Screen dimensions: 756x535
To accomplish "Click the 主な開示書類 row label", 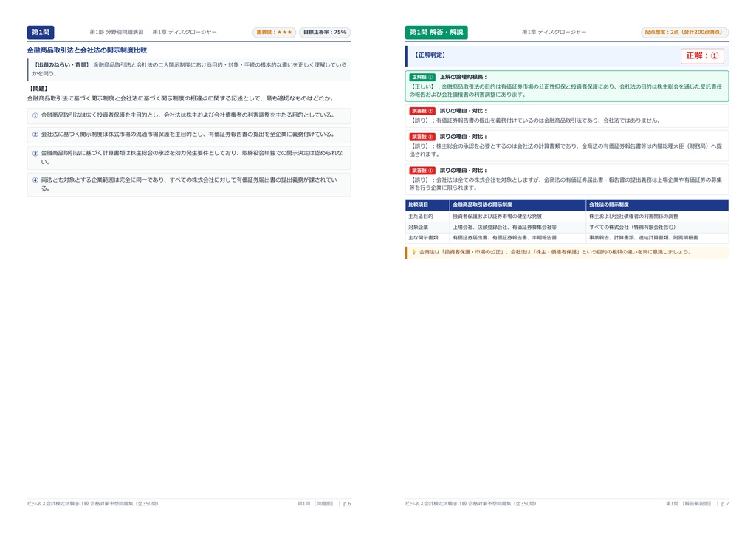I will click(x=423, y=238).
